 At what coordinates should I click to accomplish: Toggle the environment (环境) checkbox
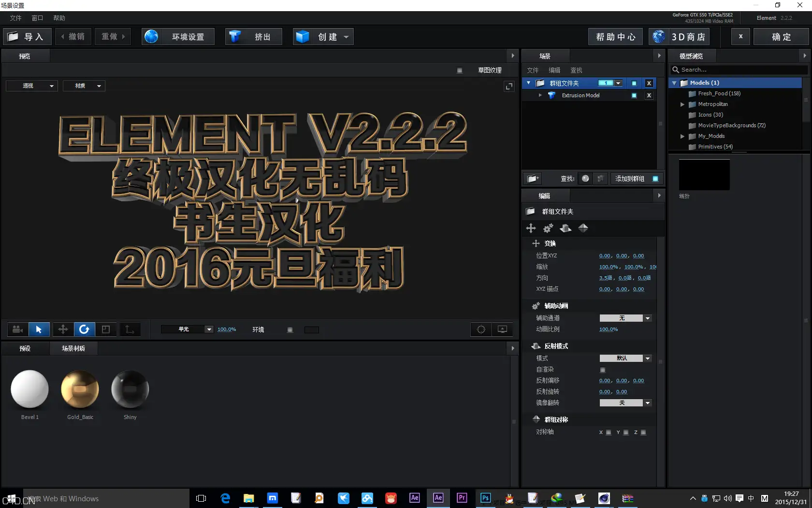290,330
